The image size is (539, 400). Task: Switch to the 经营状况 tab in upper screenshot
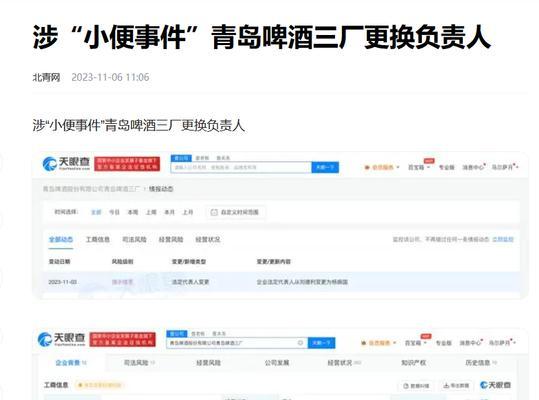[208, 239]
